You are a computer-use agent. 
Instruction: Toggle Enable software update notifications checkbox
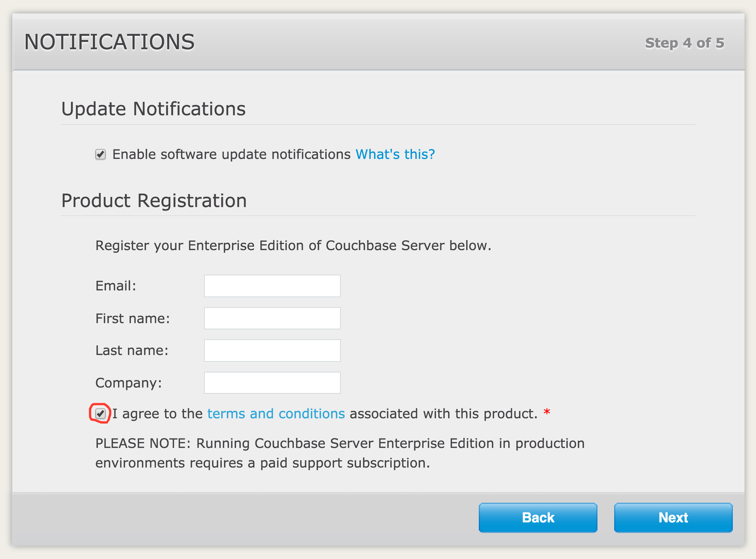(100, 155)
